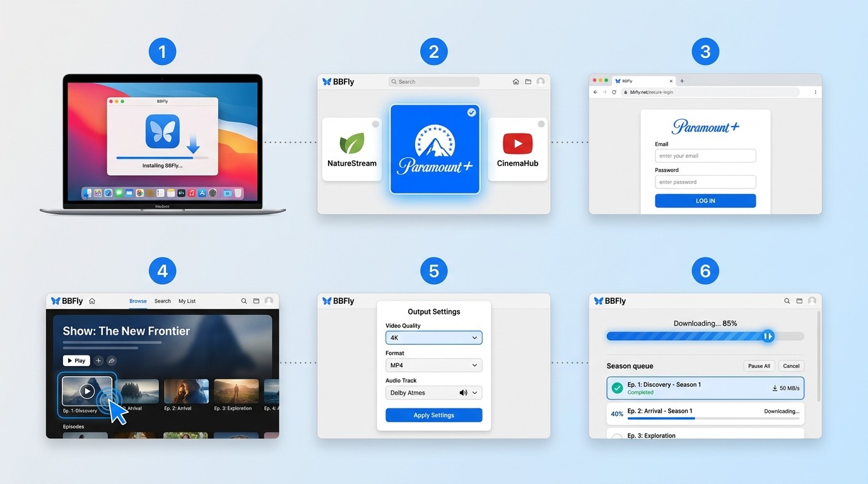
Task: Click the BBFly app icon in installer window
Action: [163, 131]
